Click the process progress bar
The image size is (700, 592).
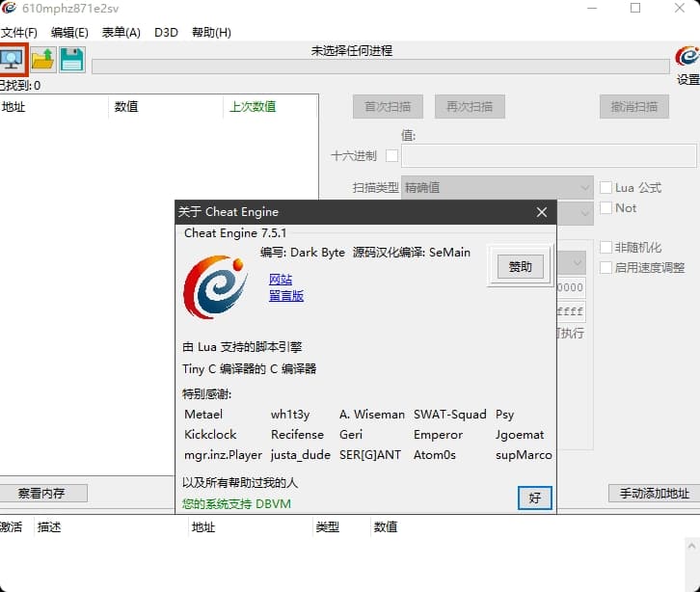380,67
